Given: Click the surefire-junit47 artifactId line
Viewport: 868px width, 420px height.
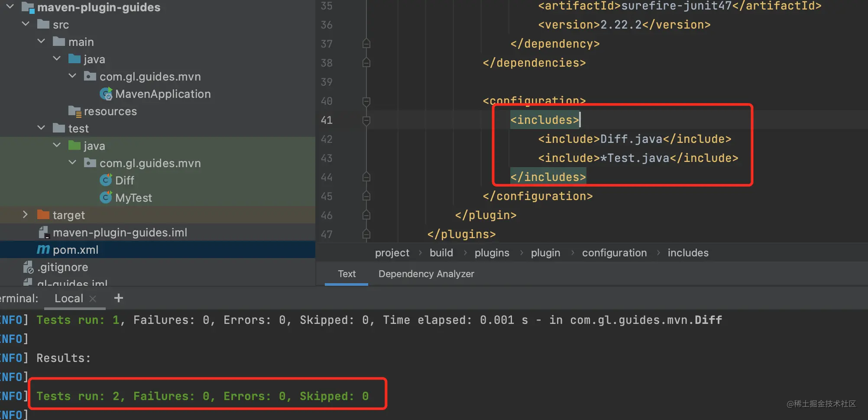Looking at the screenshot, I should coord(680,6).
